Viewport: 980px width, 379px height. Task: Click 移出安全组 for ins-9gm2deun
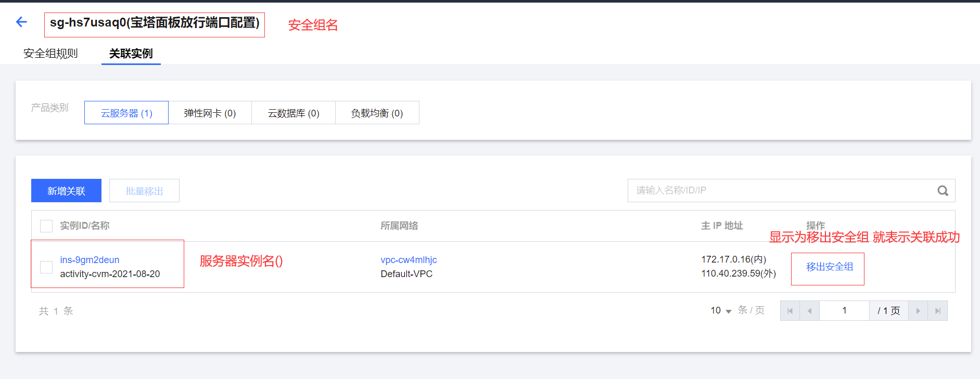pyautogui.click(x=830, y=267)
